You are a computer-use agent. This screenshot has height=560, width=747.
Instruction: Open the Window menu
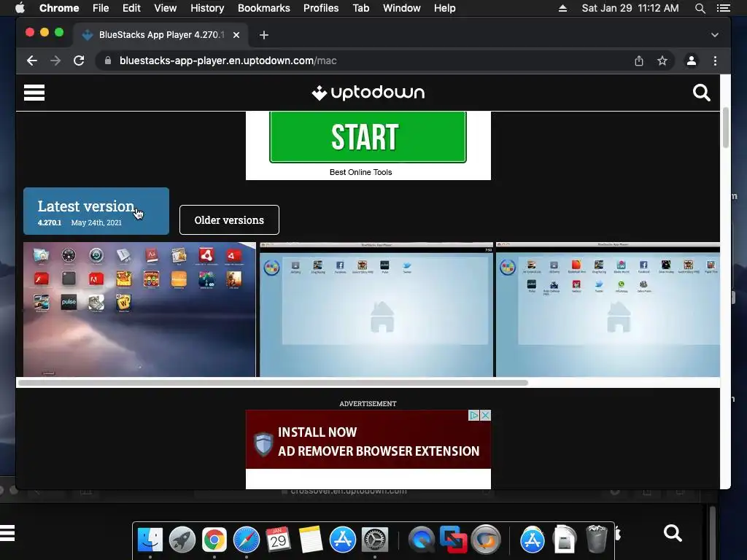pos(402,8)
